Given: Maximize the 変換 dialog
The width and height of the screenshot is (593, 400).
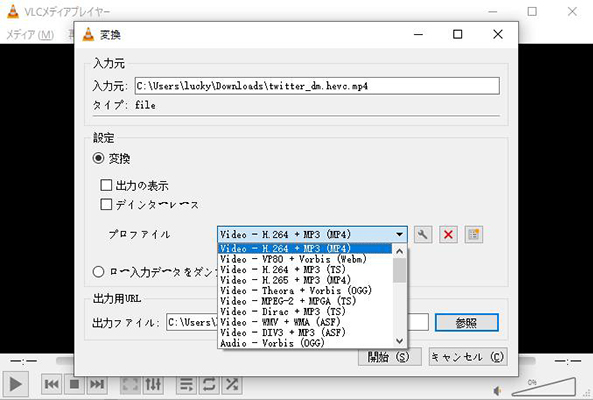Looking at the screenshot, I should pyautogui.click(x=458, y=34).
